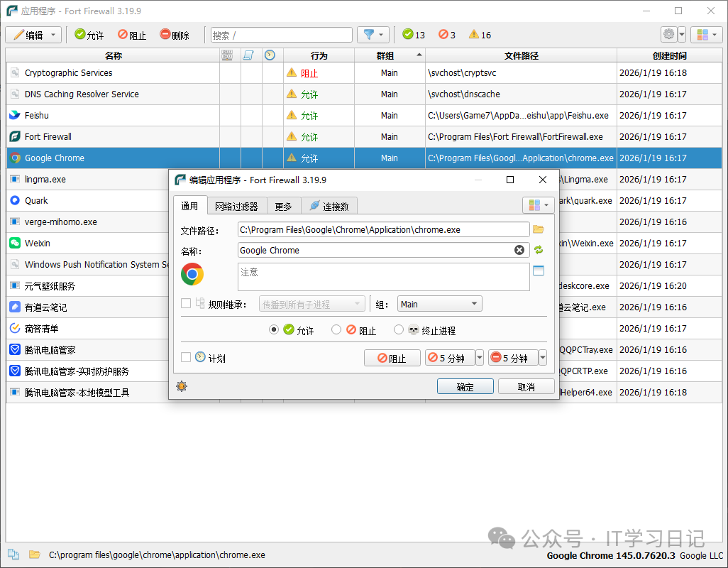The width and height of the screenshot is (728, 568).
Task: Switch to the 连接数 tab
Action: coord(329,207)
